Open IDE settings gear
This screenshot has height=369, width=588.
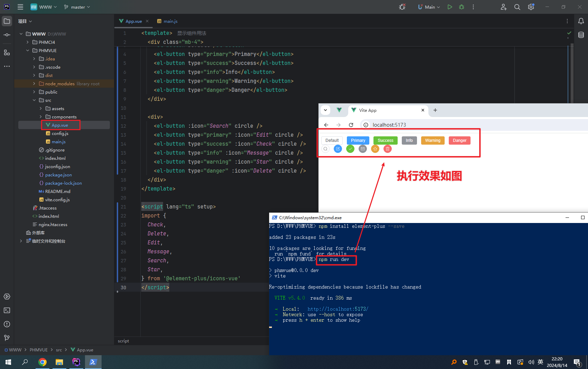coord(531,7)
